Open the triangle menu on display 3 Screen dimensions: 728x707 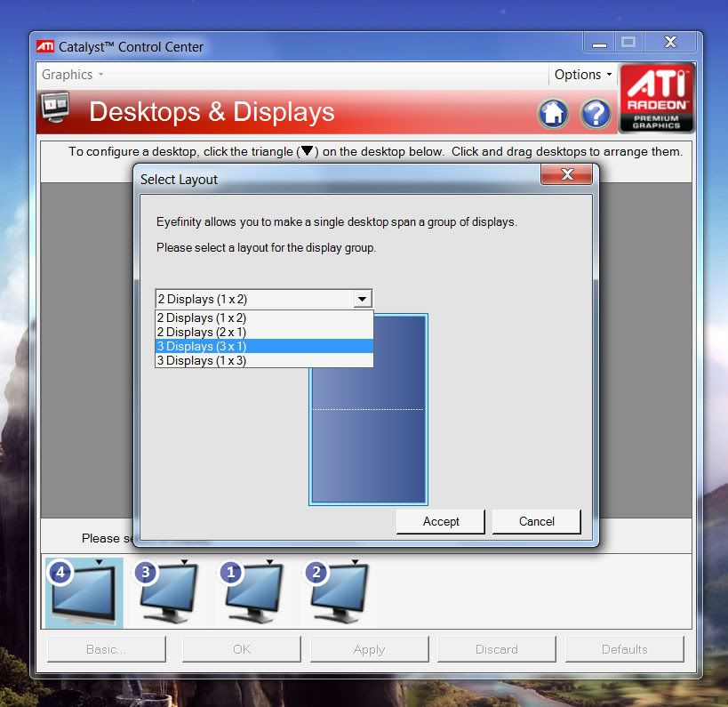click(x=184, y=562)
